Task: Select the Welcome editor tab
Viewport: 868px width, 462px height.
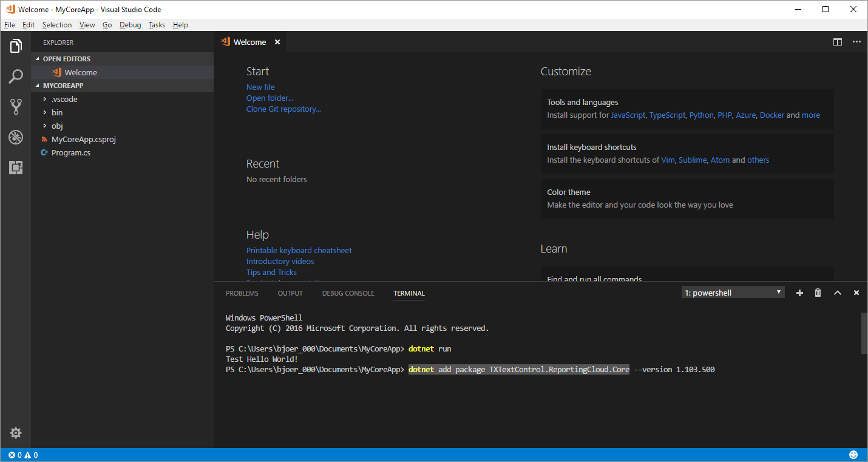Action: (249, 42)
